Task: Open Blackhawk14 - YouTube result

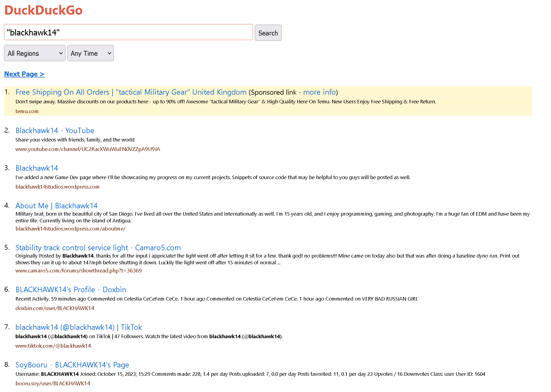Action: coord(55,130)
